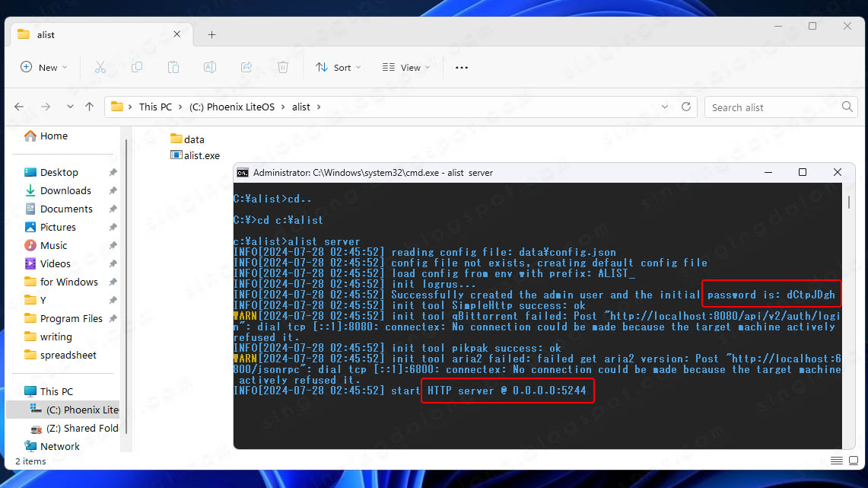
Task: Open the New dropdown button
Action: 43,68
